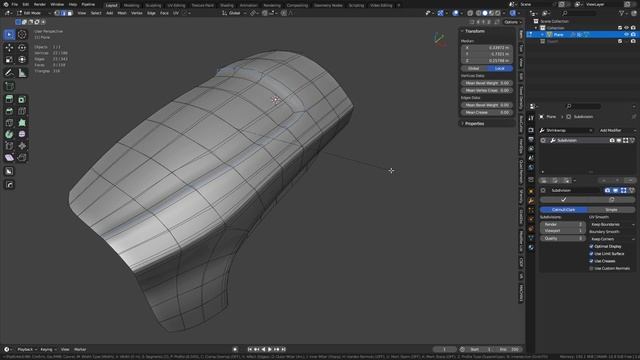Jump to the first frame button

pos(250,350)
